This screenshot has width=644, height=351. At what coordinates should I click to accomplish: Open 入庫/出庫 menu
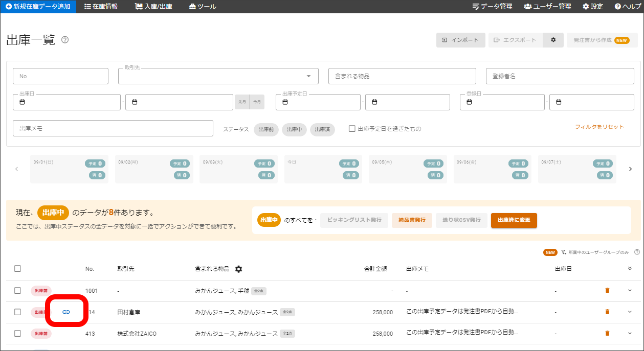[x=153, y=7]
